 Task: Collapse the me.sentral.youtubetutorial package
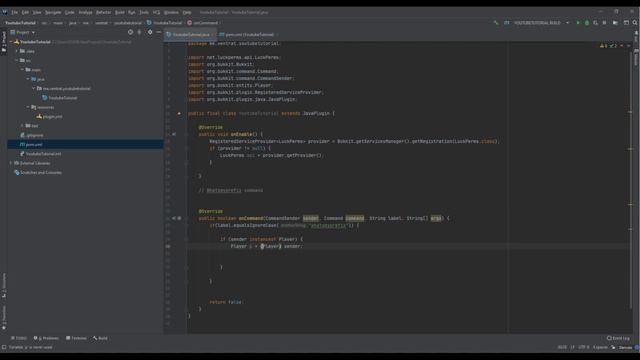[x=34, y=89]
